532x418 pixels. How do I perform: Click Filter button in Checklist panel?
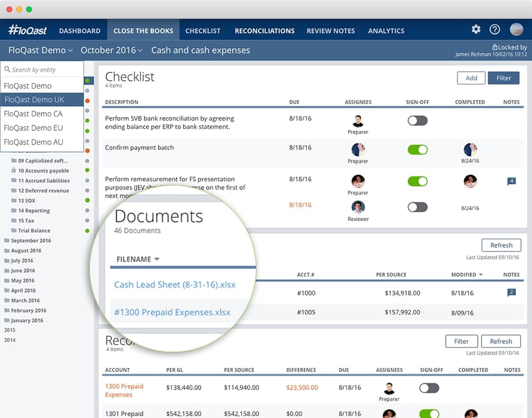click(503, 78)
